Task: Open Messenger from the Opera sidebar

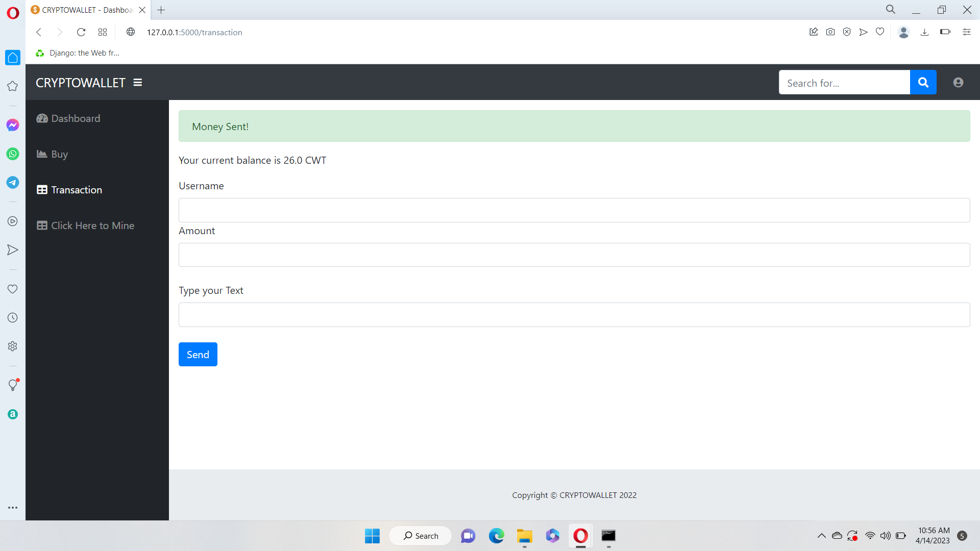Action: [12, 124]
